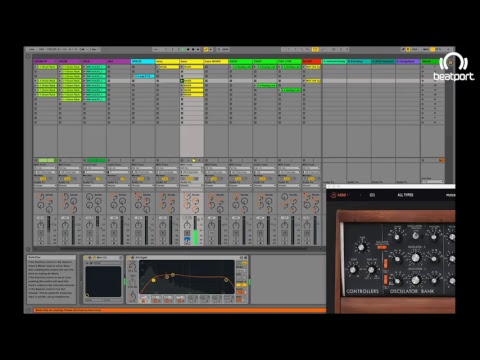Screen dimensions: 480x360
Task: Open Cue Out dropdown in Master track
Action: click(x=432, y=181)
